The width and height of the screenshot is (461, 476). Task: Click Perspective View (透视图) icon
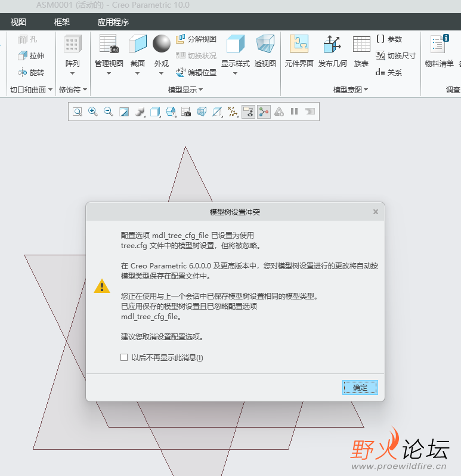(x=265, y=44)
